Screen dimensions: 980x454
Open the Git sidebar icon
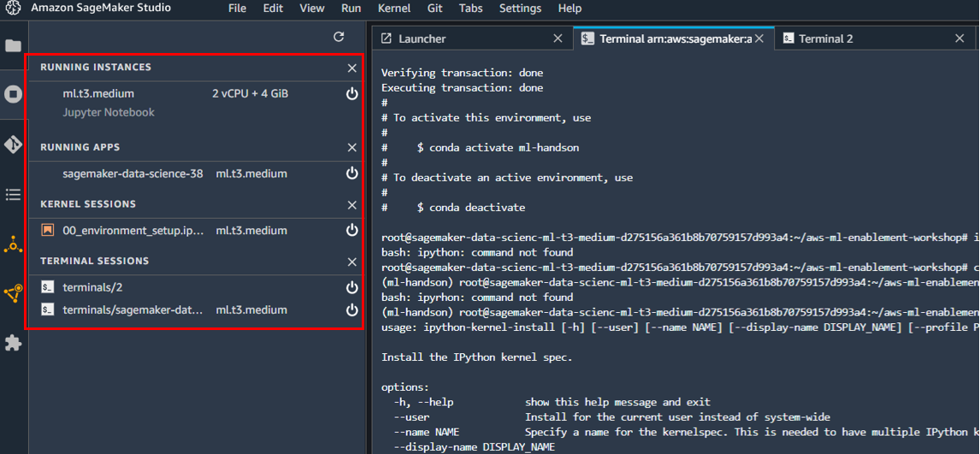click(13, 144)
